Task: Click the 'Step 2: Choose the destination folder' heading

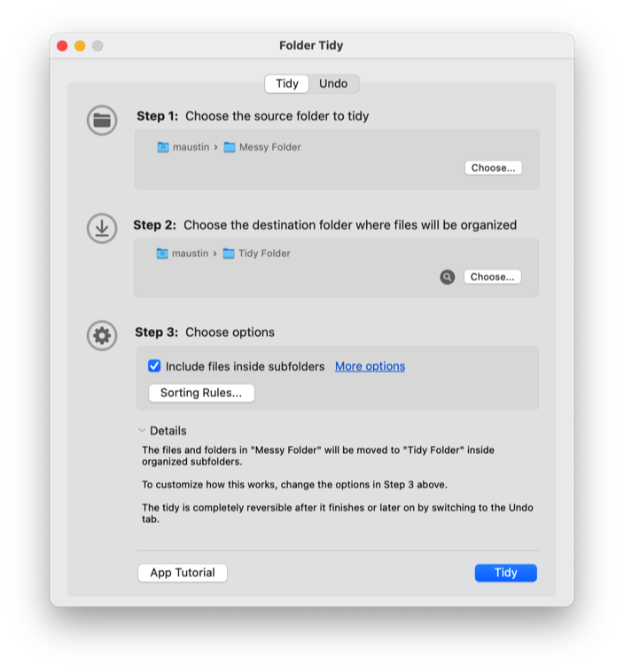Action: [x=325, y=225]
